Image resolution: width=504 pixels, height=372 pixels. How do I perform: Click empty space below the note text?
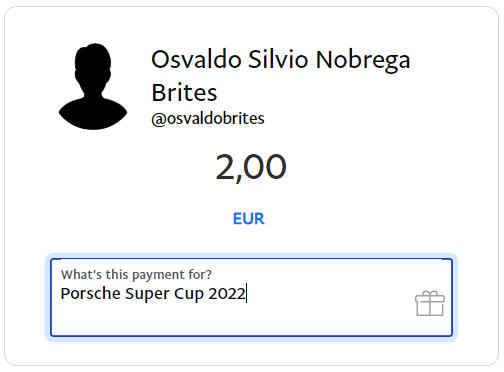(x=233, y=320)
